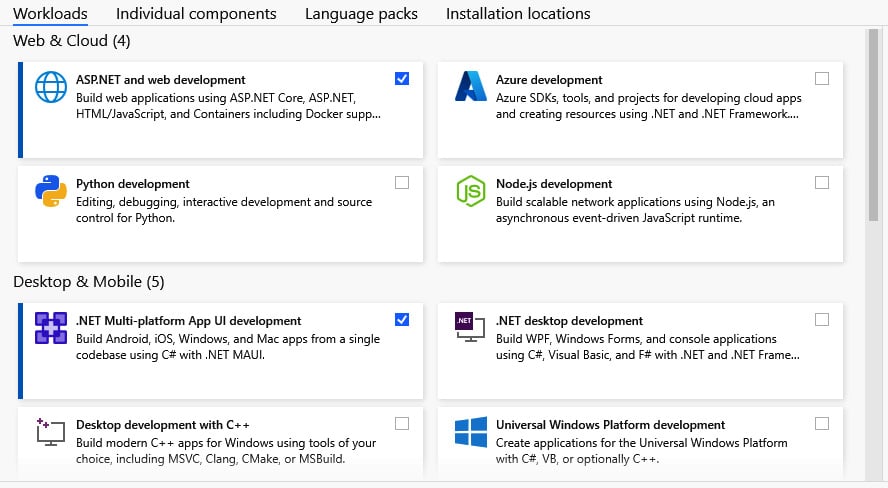Click 'Universal Windows Platform development' title

pyautogui.click(x=610, y=425)
